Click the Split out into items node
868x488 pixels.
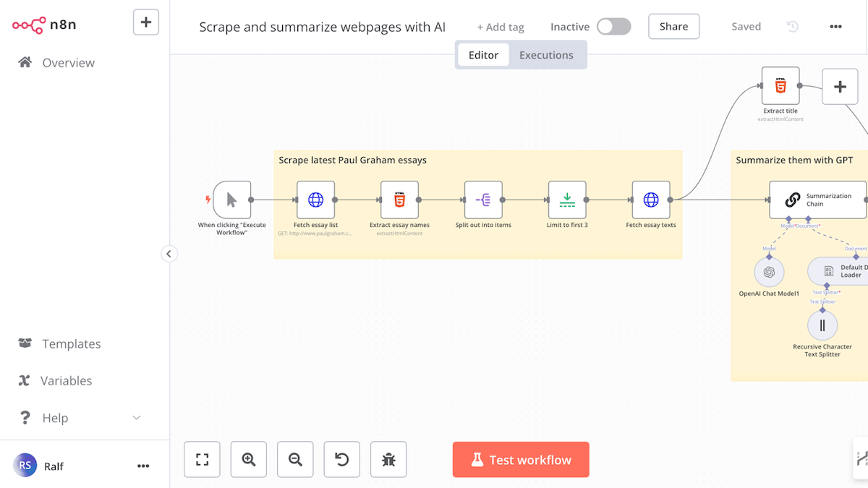pyautogui.click(x=483, y=200)
